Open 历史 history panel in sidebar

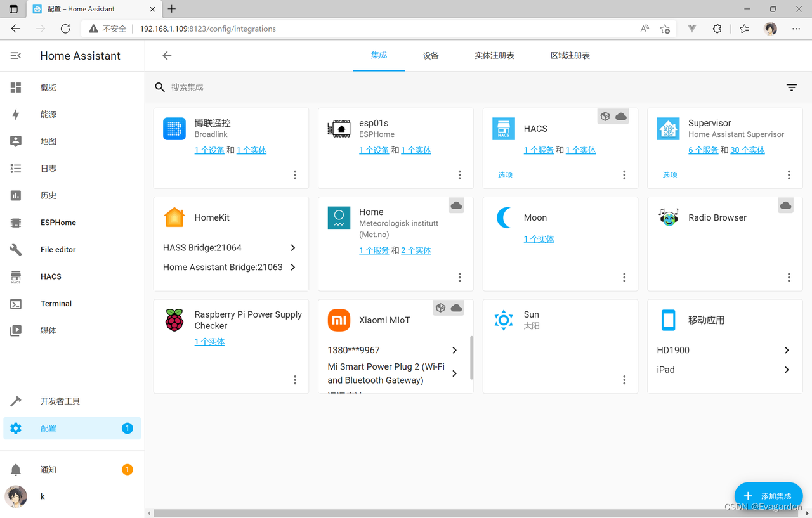point(72,195)
